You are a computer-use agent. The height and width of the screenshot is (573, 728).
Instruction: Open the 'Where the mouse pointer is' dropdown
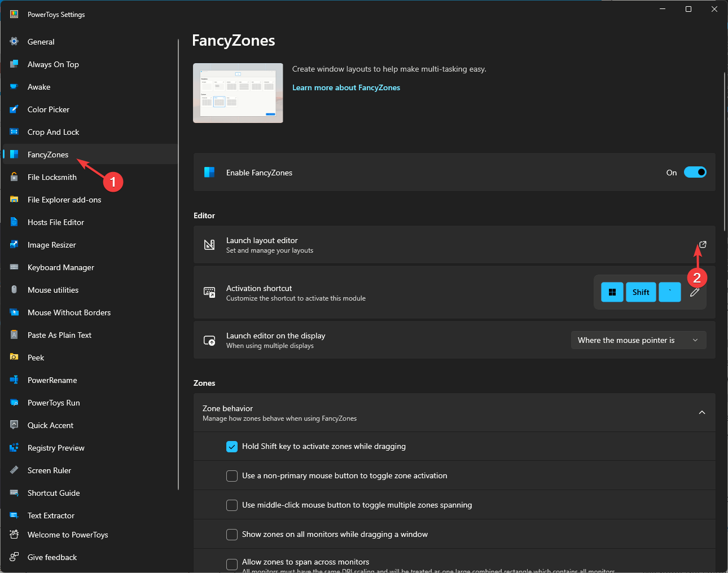click(638, 340)
